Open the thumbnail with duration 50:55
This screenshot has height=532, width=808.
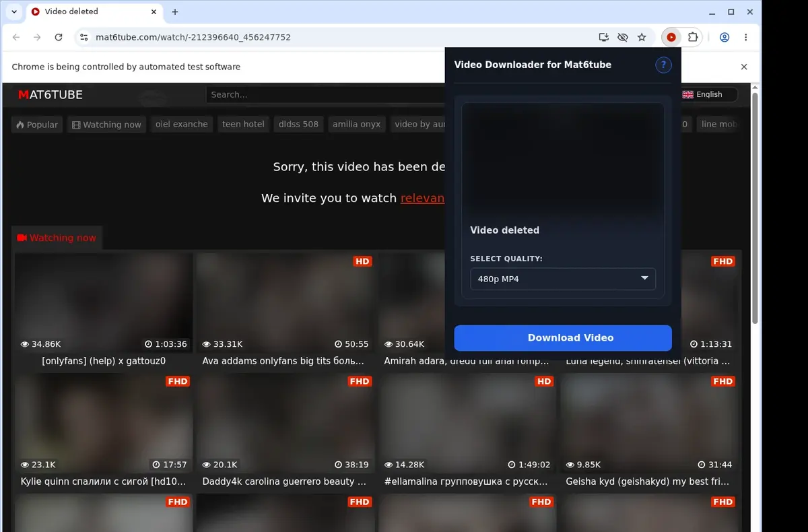coord(285,302)
